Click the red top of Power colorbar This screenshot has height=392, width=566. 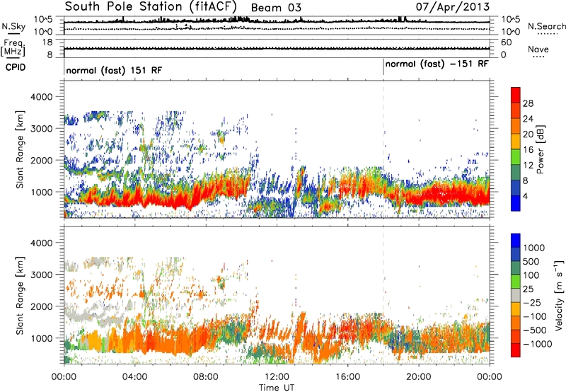coord(516,95)
